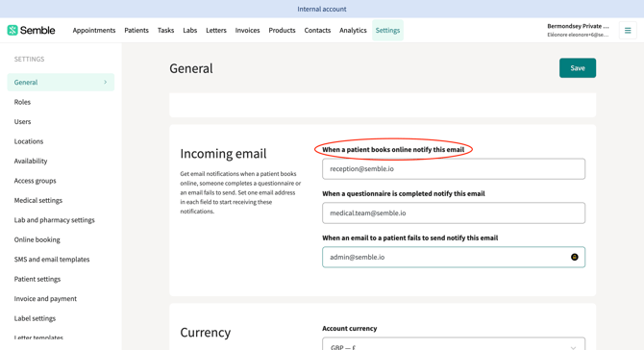The image size is (644, 350).
Task: Open SMS and email templates
Action: (52, 260)
